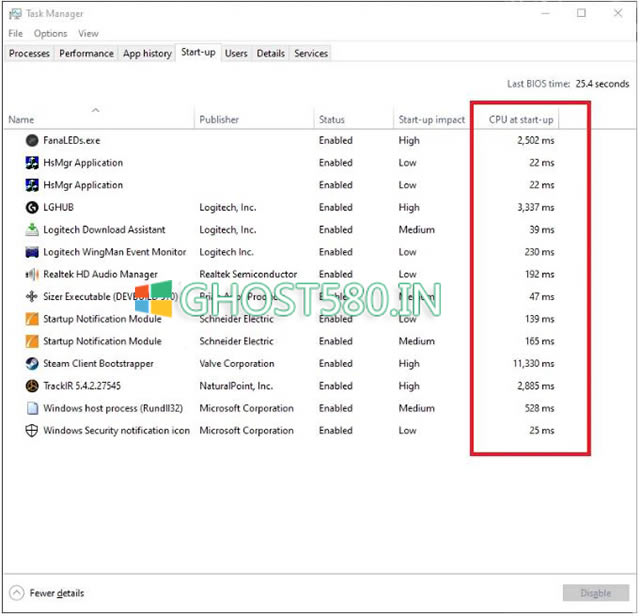Click the Steam Client Bootstrapper icon
Viewport: 640px width, 616px height.
point(32,364)
